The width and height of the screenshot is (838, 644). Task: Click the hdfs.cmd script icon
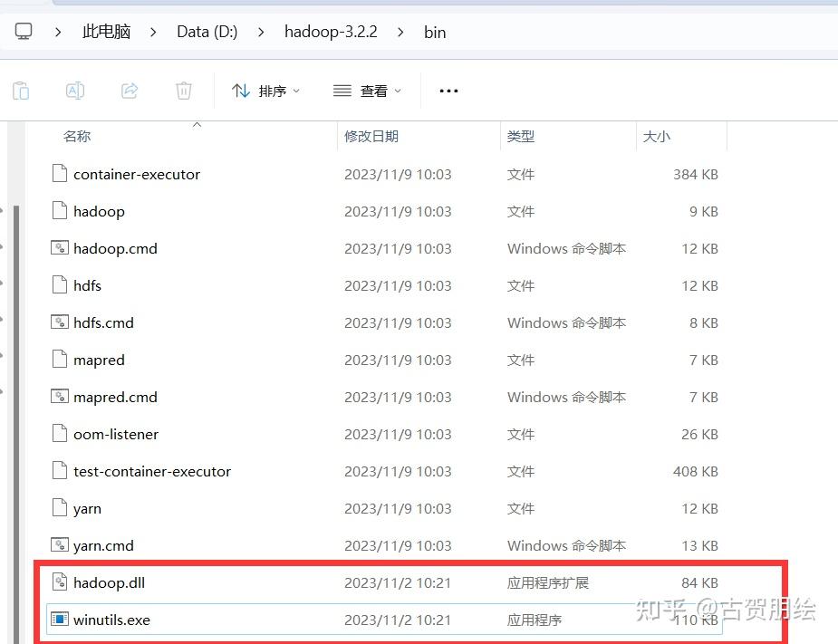tap(58, 322)
